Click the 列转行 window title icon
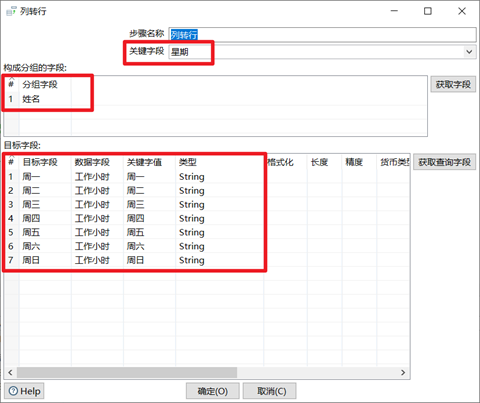 (x=11, y=11)
